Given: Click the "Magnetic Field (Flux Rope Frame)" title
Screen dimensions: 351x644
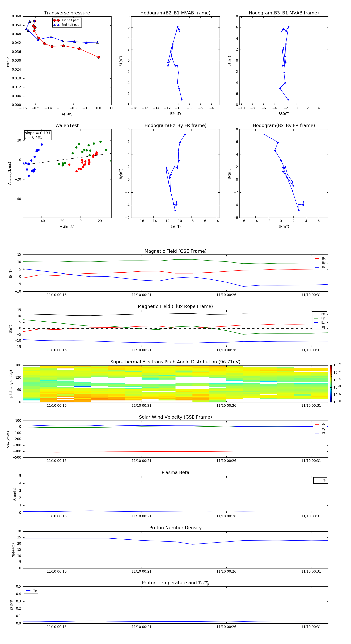Looking at the screenshot, I should (x=175, y=306).
